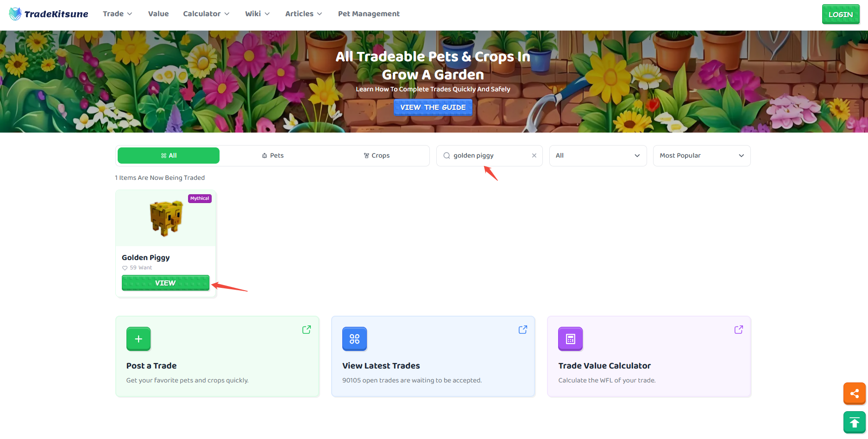Click 'Calculate the WFL of your trade' text

(607, 381)
